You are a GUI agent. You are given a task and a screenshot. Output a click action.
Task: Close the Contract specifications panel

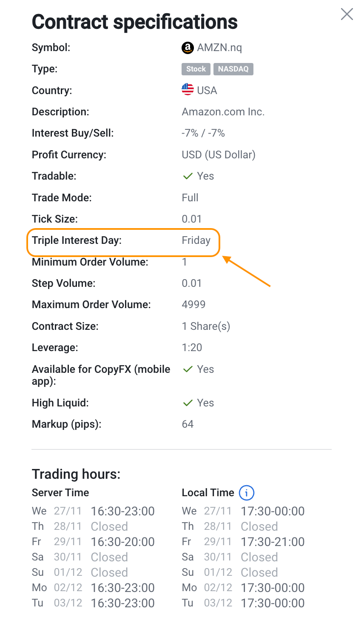347,14
